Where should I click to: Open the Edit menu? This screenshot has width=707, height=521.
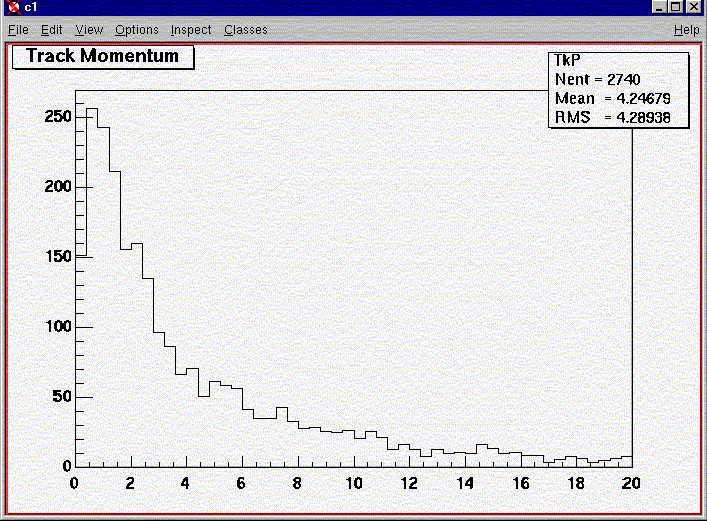click(x=51, y=30)
